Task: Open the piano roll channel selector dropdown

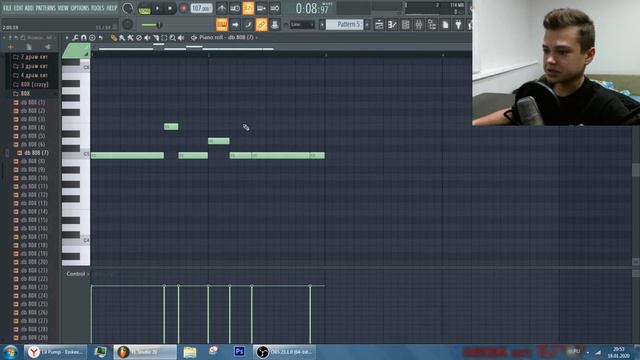Action: (227, 38)
